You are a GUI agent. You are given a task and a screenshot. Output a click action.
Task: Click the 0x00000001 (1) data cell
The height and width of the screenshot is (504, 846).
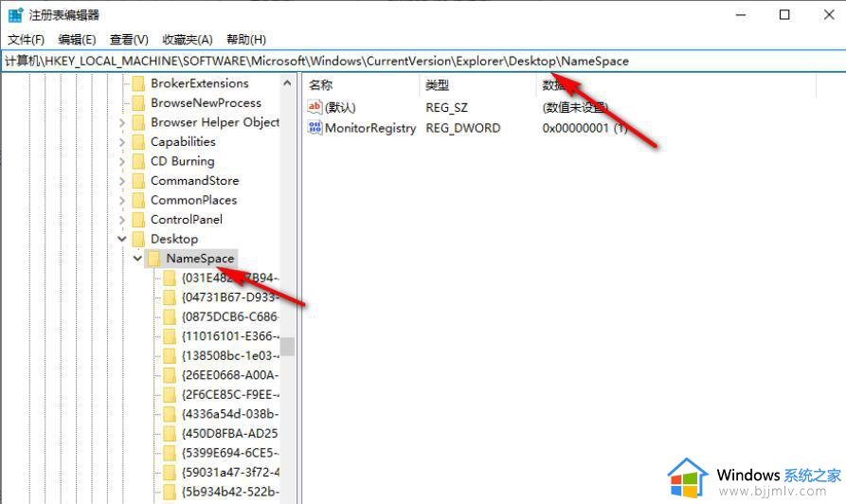click(x=585, y=128)
